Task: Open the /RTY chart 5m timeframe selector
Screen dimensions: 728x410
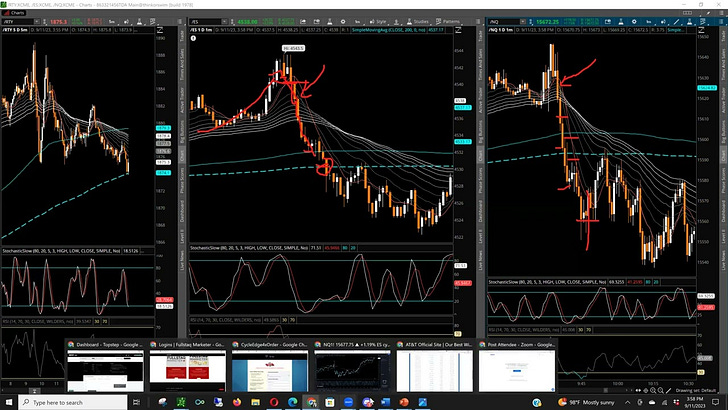Action: [111, 21]
